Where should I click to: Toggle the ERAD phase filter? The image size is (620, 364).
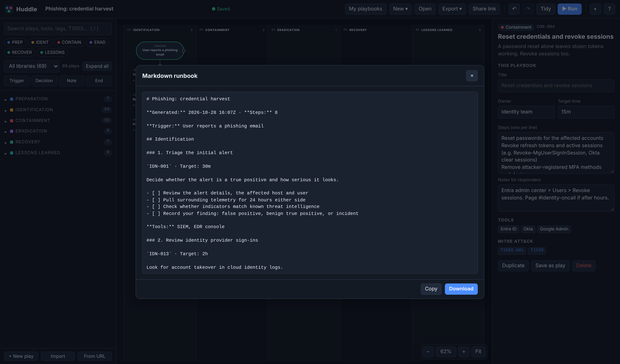(97, 42)
